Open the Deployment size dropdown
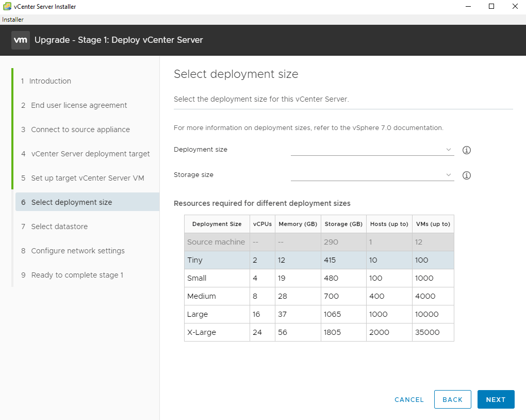This screenshot has width=526, height=420. [372, 150]
